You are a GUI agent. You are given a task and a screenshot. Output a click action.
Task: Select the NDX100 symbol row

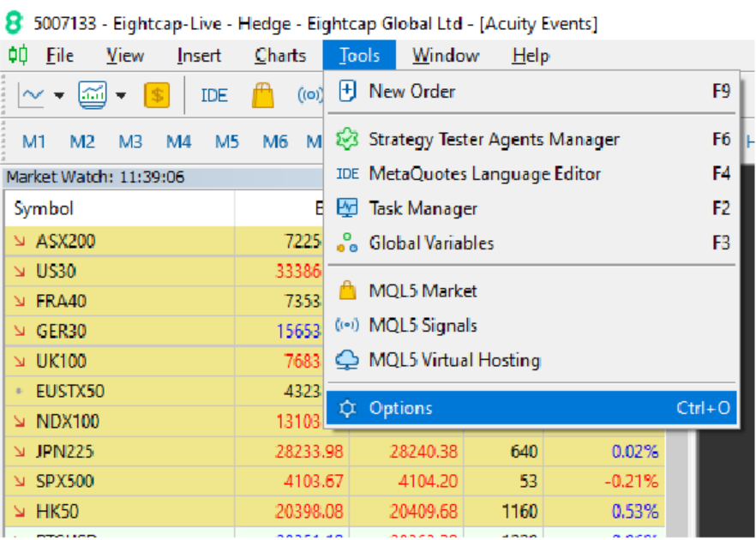click(x=164, y=421)
